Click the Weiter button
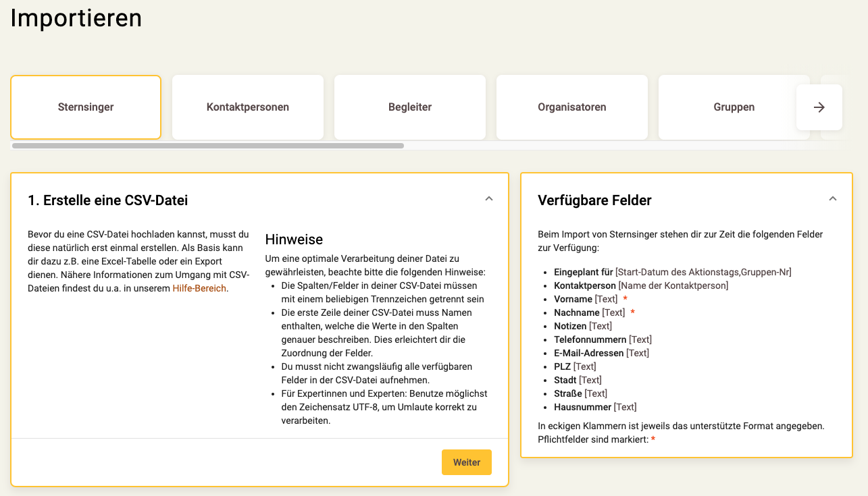868x496 pixels. tap(467, 462)
